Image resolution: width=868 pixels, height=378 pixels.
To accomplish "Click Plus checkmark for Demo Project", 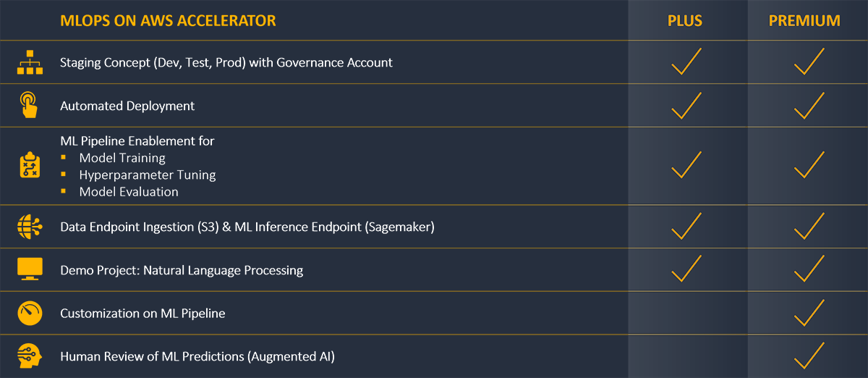I will pos(686,269).
